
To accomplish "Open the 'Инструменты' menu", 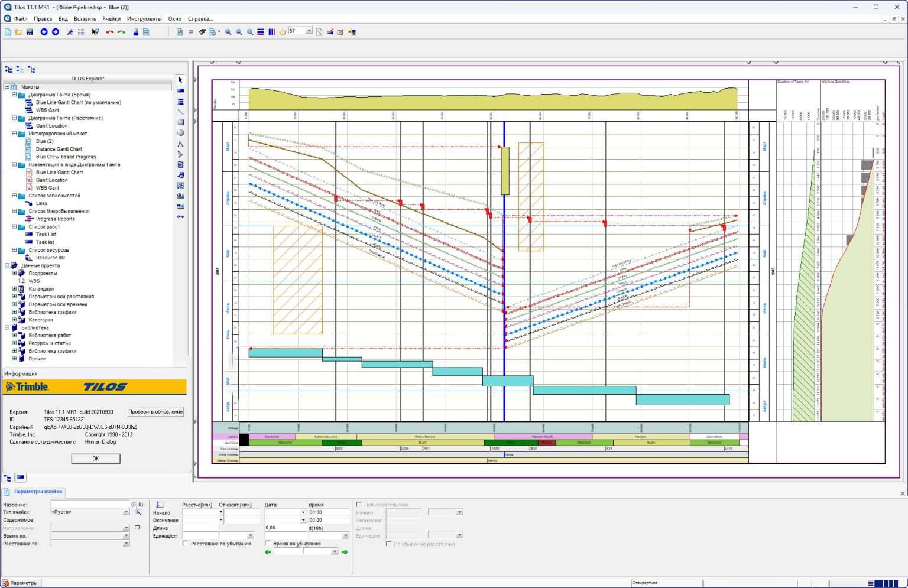I will [x=145, y=18].
